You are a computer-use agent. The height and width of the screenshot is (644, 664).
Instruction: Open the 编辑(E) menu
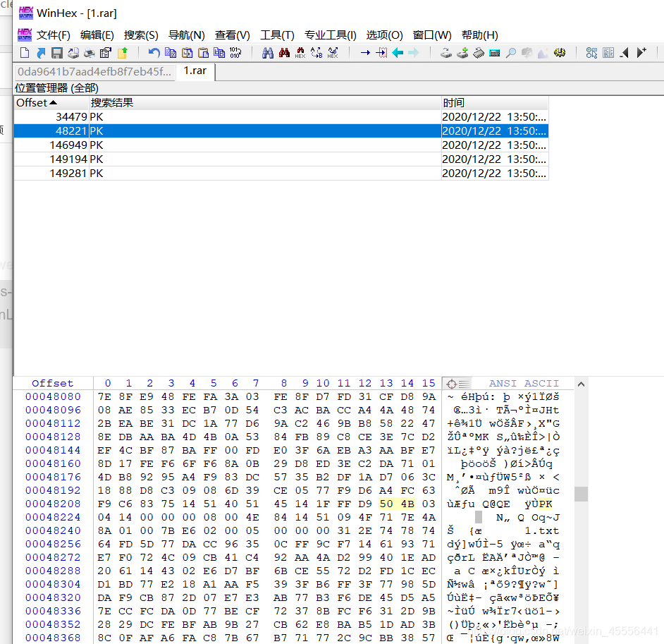point(97,35)
